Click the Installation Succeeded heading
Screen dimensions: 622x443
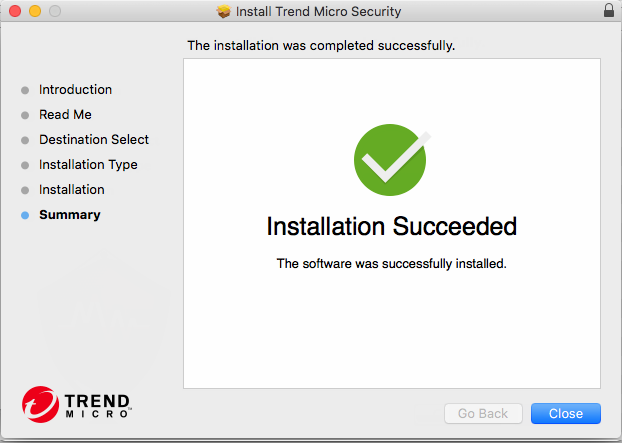click(391, 227)
